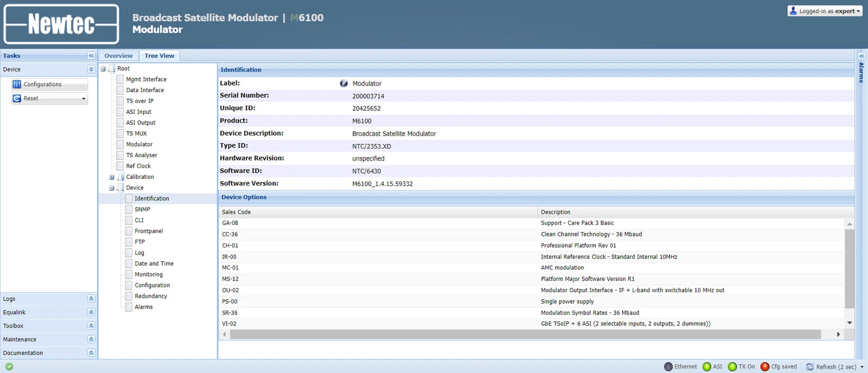Select Identification tree item

coord(152,198)
